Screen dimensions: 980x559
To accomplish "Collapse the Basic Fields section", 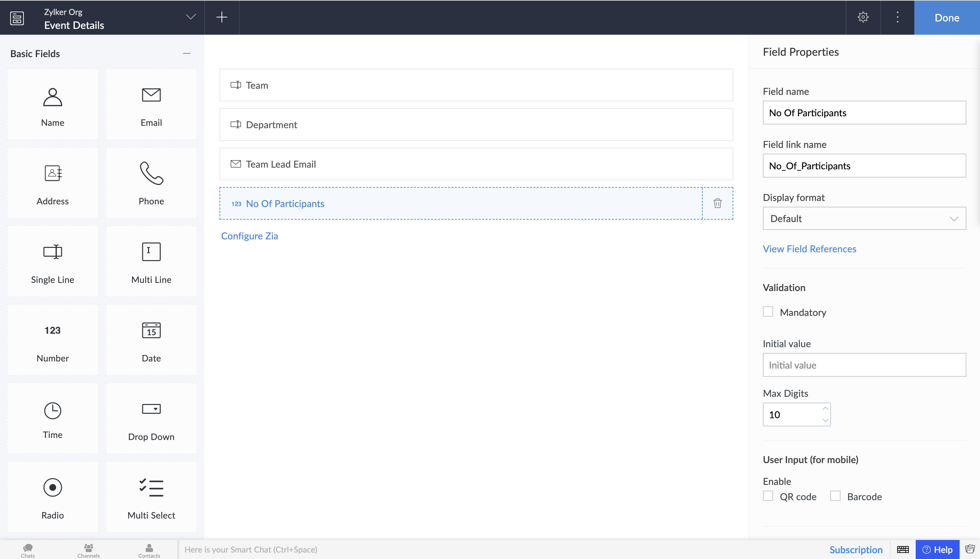I will click(187, 53).
